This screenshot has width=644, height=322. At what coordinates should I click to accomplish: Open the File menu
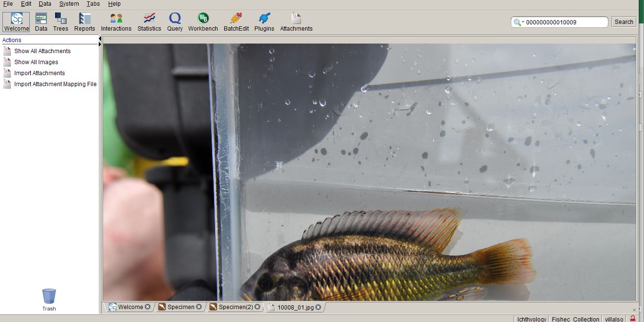pos(8,4)
